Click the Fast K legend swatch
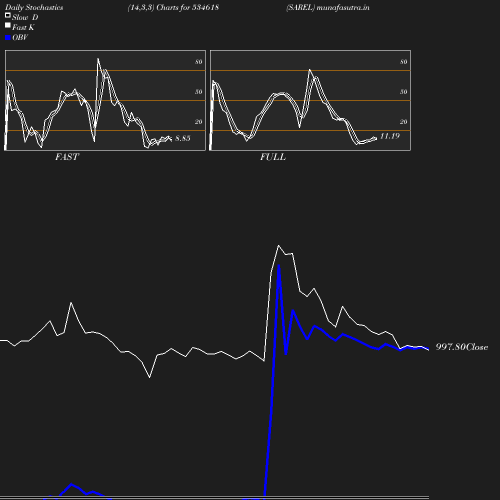500x500 pixels. click(8, 25)
